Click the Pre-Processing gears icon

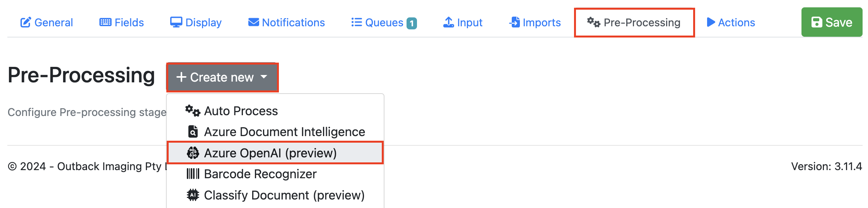pos(593,22)
